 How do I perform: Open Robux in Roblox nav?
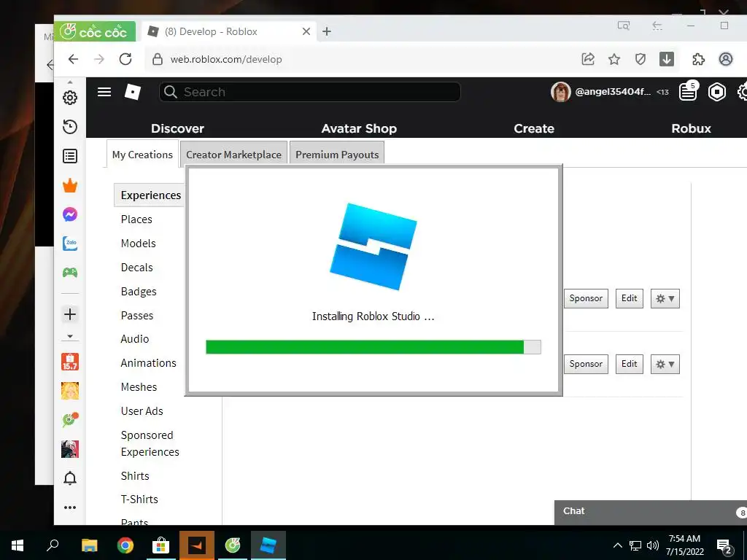coord(691,128)
